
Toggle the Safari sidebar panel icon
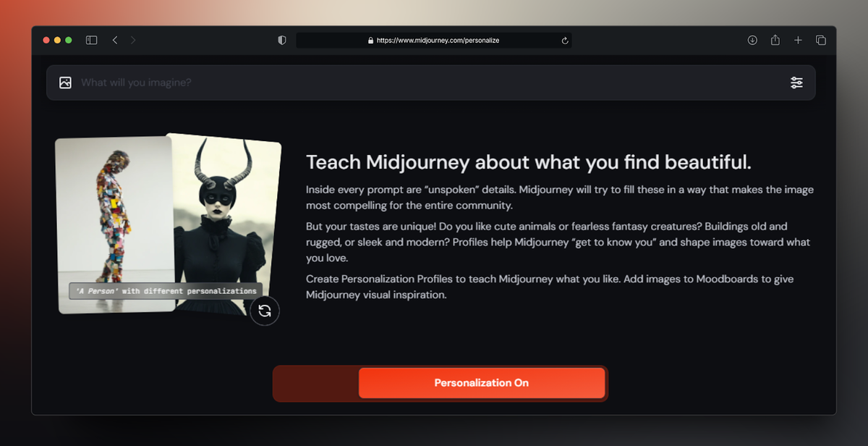pos(92,41)
